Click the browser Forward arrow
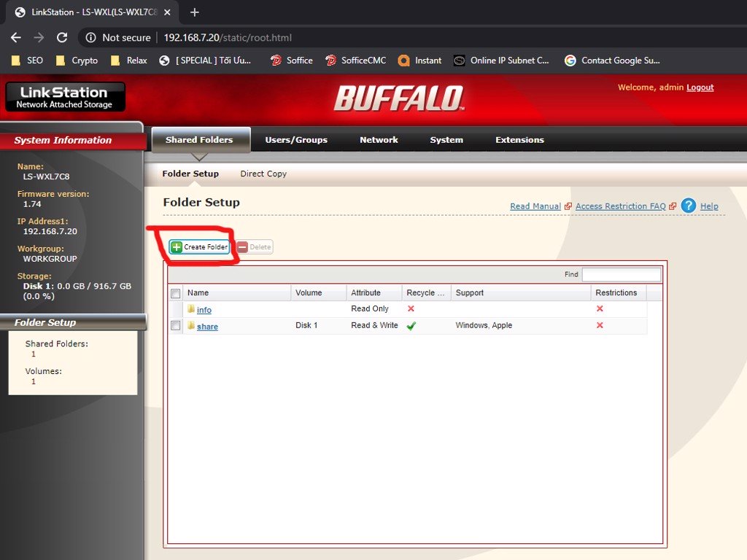This screenshot has width=747, height=560. 39,37
